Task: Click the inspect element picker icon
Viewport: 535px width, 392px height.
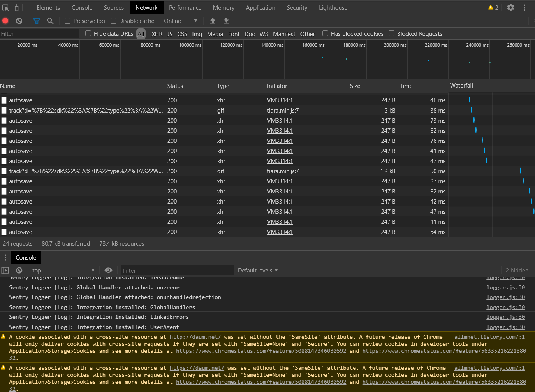Action: pos(5,7)
